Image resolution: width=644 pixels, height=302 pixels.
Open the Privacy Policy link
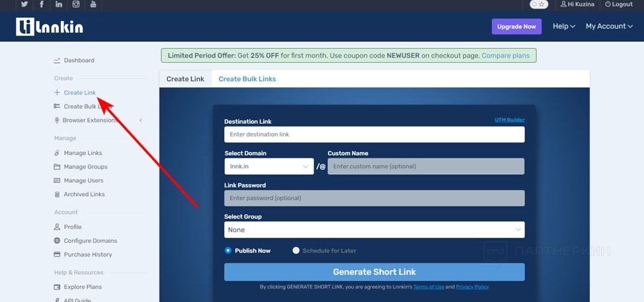(x=472, y=287)
